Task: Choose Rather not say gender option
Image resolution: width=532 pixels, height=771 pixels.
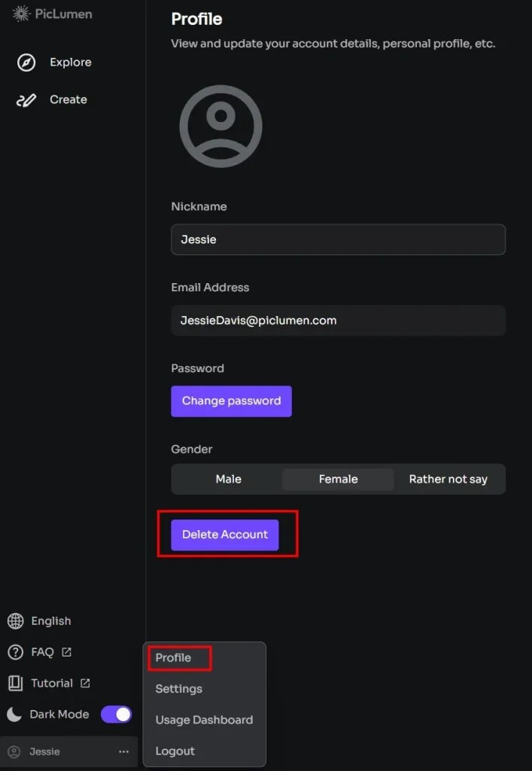Action: pyautogui.click(x=448, y=480)
